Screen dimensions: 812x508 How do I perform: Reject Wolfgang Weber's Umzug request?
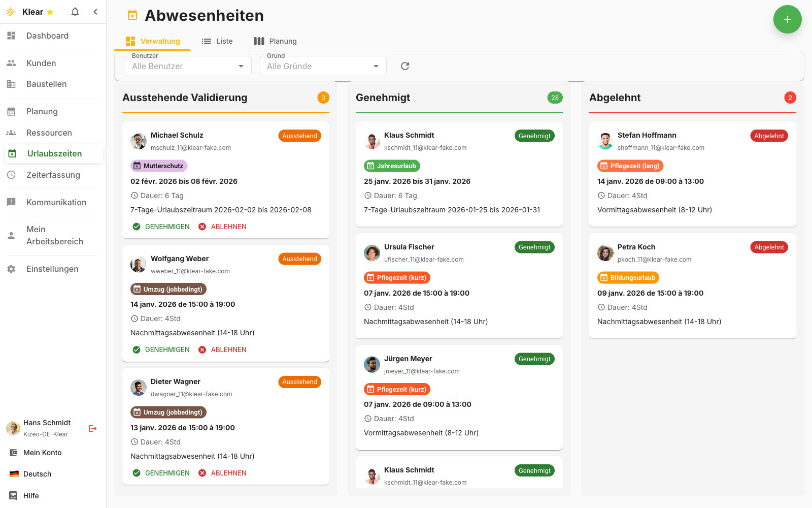click(x=223, y=350)
